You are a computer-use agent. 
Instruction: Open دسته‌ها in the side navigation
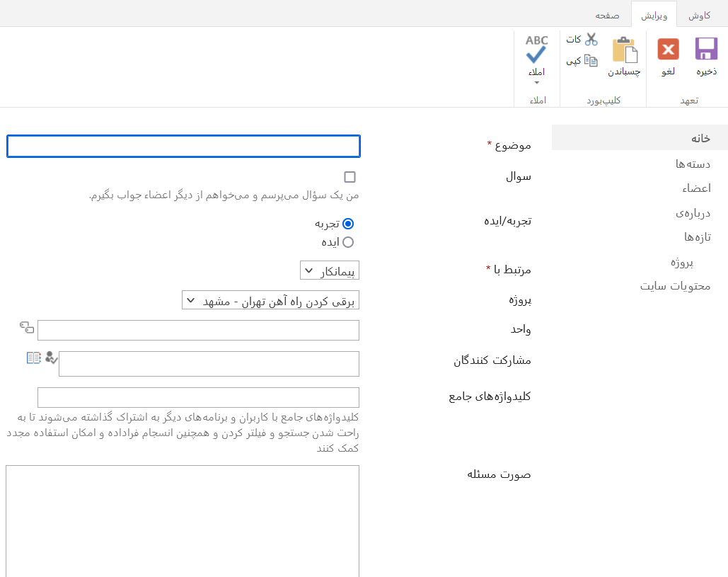point(693,164)
